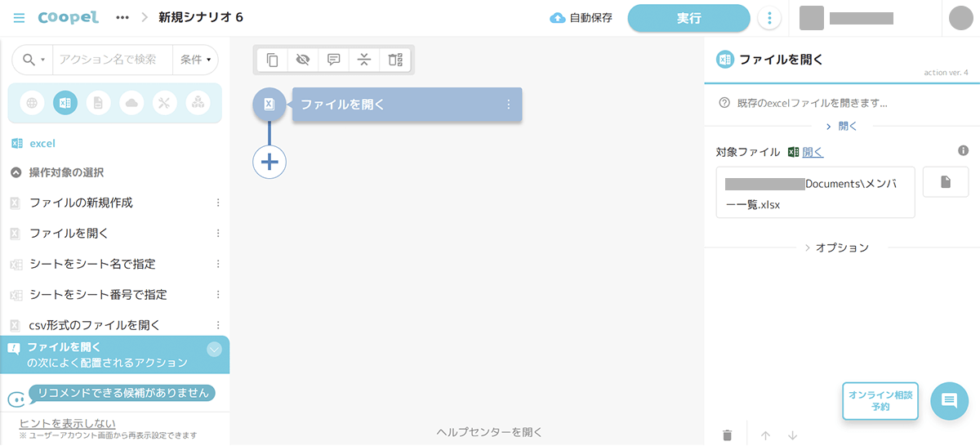The image size is (980, 446).
Task: Click ヒントを表示しない to disable hints
Action: pyautogui.click(x=67, y=423)
